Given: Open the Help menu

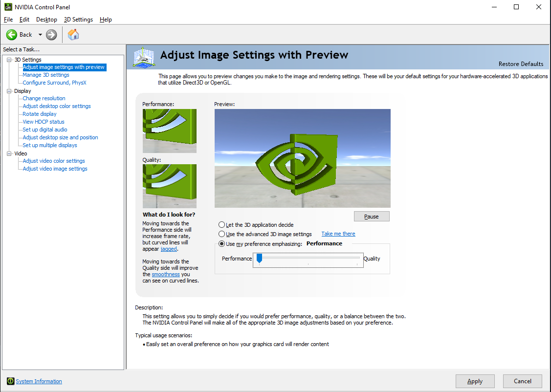Looking at the screenshot, I should 106,20.
